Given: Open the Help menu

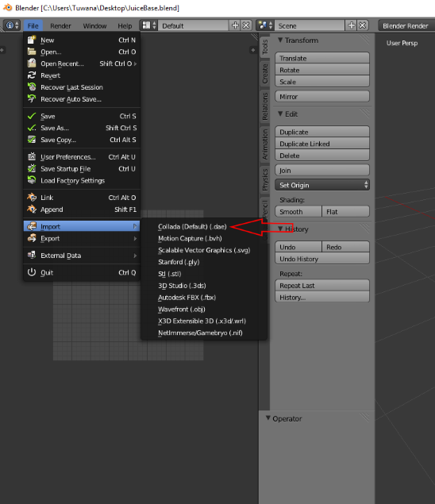Looking at the screenshot, I should pos(125,25).
